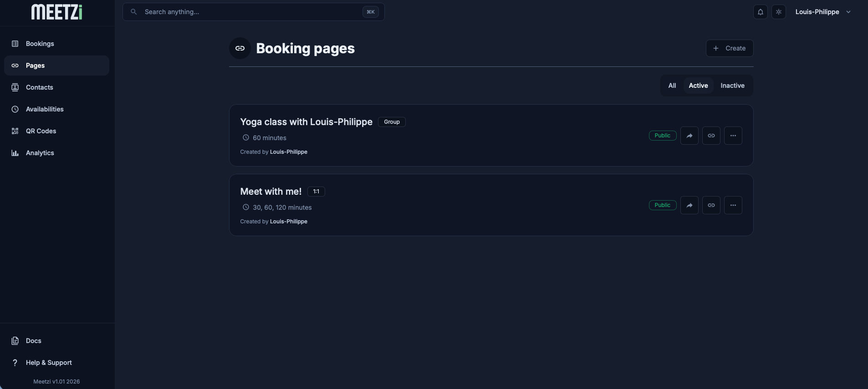This screenshot has width=868, height=389.
Task: Click the ⌘K shortcut badge
Action: click(x=371, y=12)
